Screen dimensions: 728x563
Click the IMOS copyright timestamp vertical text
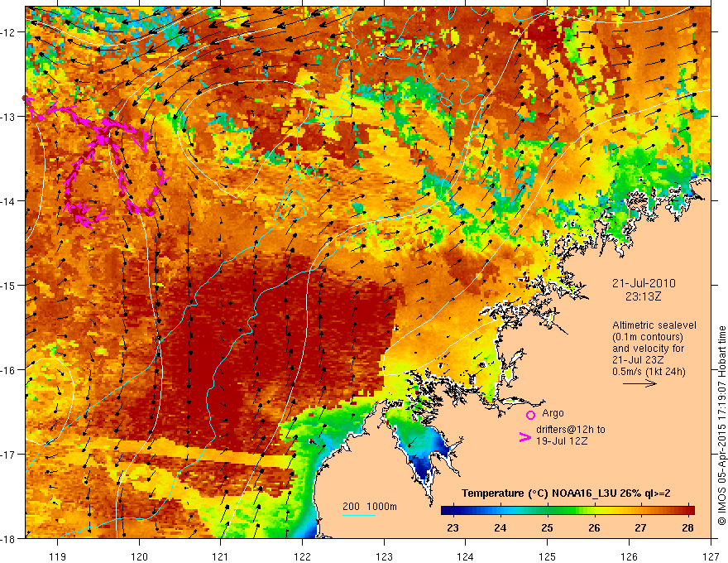(x=721, y=425)
